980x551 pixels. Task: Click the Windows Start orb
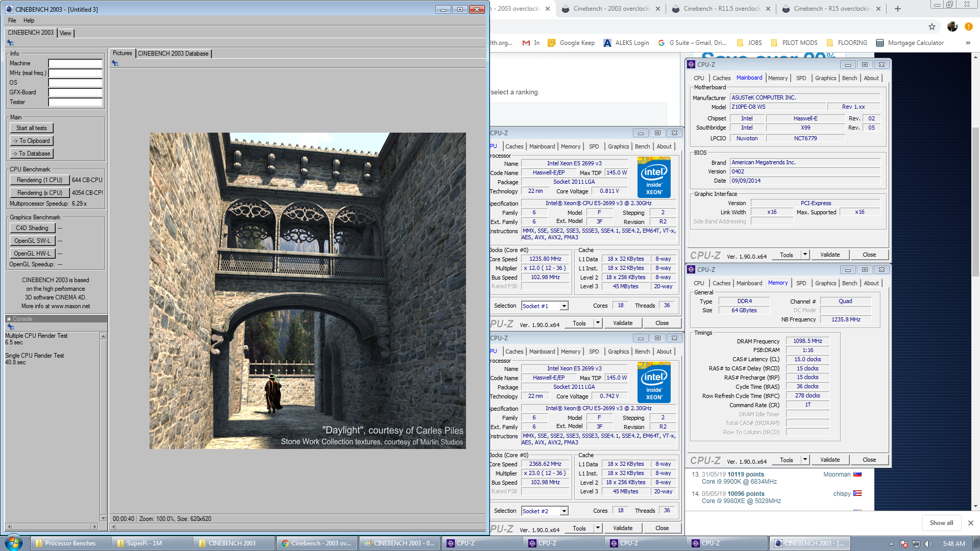click(14, 542)
